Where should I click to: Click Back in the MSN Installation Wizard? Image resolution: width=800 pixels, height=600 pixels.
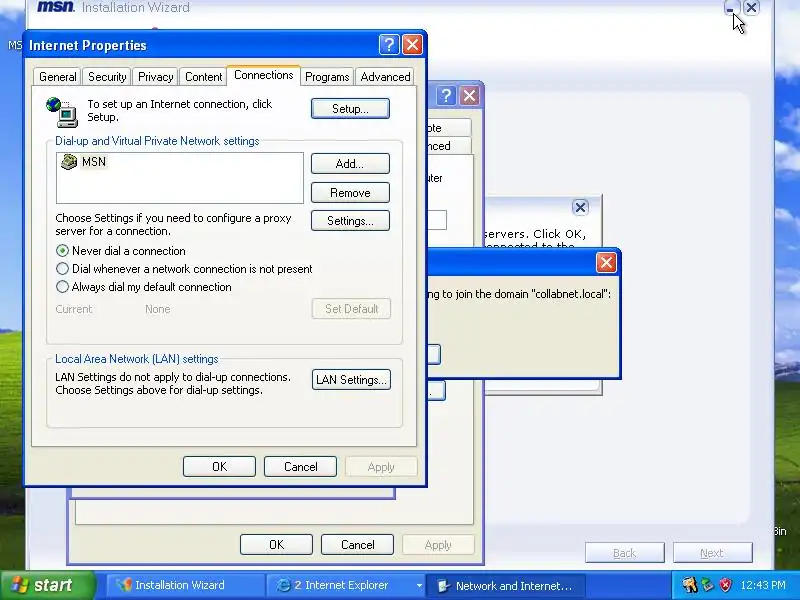[x=624, y=553]
